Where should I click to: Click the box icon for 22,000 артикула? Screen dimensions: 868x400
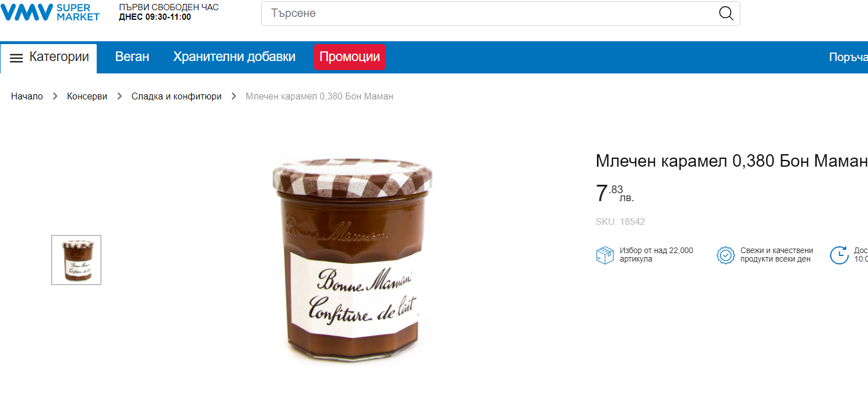(604, 255)
